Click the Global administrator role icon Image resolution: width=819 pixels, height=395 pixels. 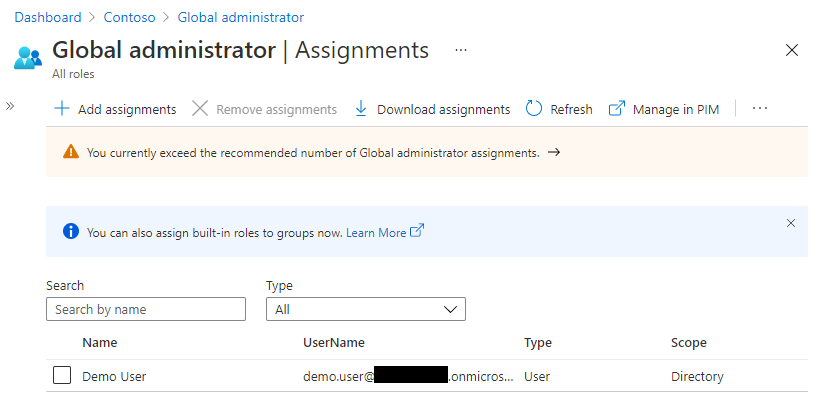pyautogui.click(x=28, y=57)
